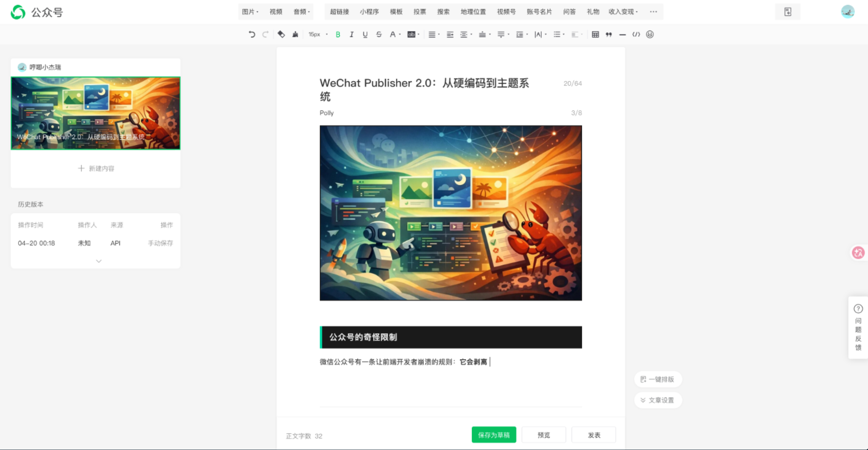
Task: Click the import document icon at top right
Action: pos(788,12)
